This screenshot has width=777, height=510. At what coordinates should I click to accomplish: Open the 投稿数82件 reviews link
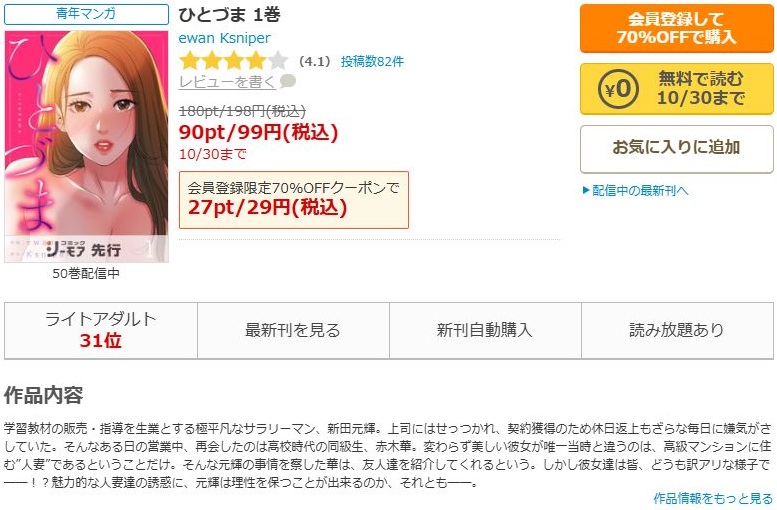(x=372, y=61)
